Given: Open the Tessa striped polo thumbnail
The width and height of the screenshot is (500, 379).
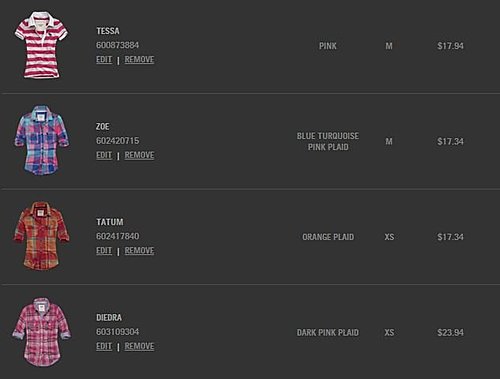Looking at the screenshot, I should click(x=41, y=45).
